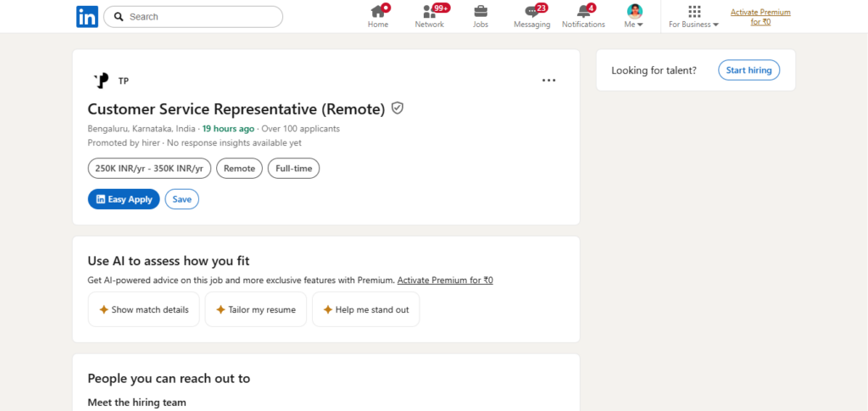Screen dimensions: 868x411
Task: Select the Remote pill
Action: point(239,169)
